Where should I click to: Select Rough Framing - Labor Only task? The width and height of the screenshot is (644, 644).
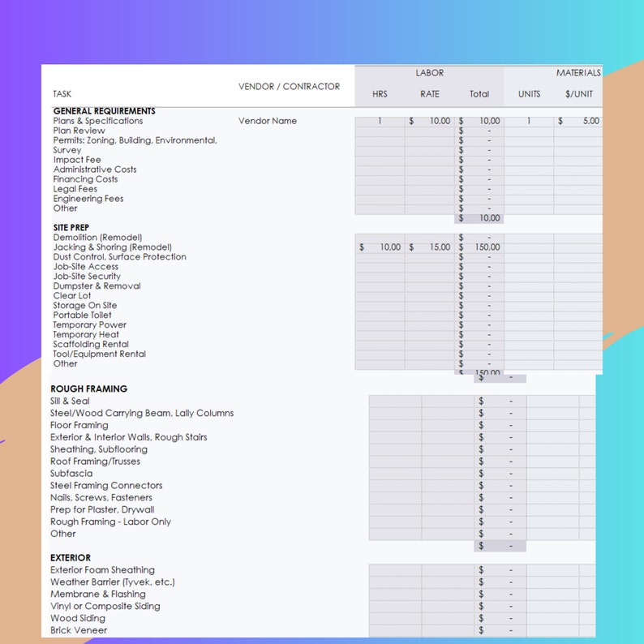coord(110,522)
